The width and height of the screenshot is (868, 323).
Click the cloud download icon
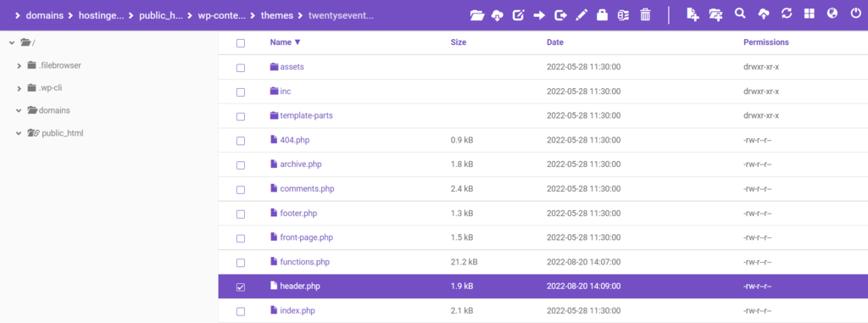(497, 15)
